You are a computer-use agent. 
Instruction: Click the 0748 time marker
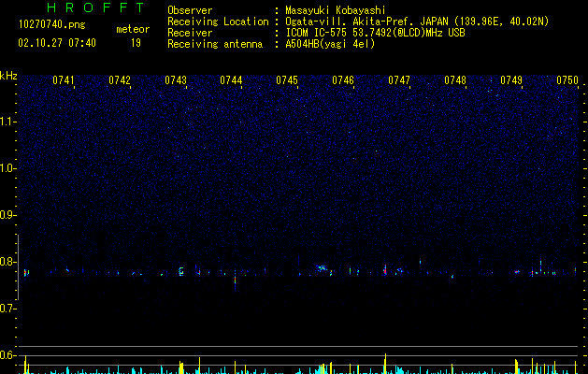coord(455,80)
